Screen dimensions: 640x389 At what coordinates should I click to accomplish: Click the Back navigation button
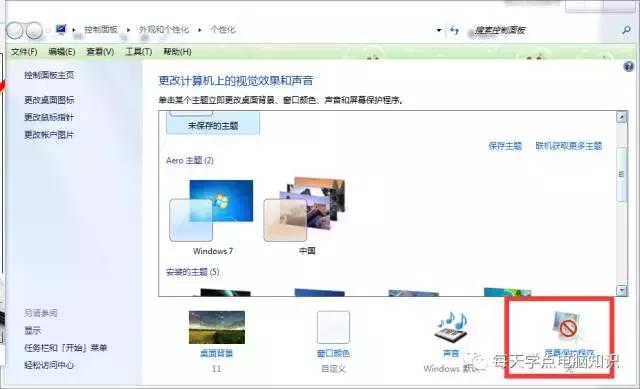[x=15, y=30]
